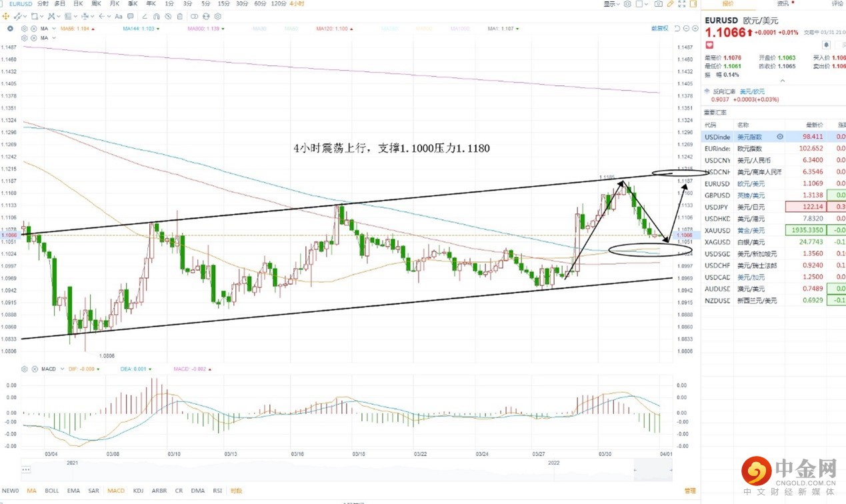Open the 评论 comments tab
This screenshot has width=846, height=504.
[x=837, y=3]
